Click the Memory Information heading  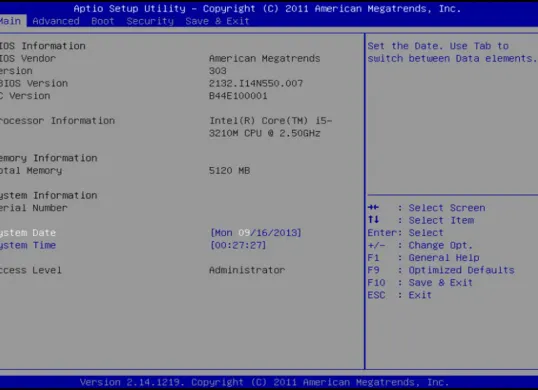coord(48,158)
